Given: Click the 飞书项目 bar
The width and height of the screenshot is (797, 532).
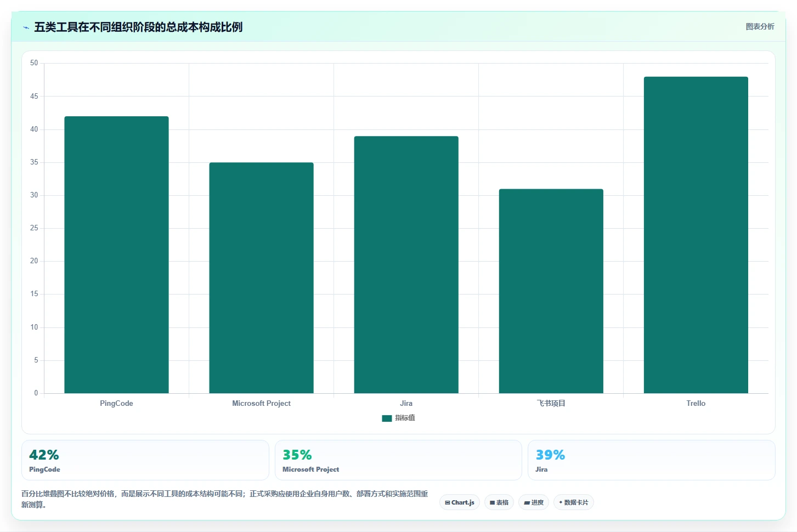Looking at the screenshot, I should (551, 291).
